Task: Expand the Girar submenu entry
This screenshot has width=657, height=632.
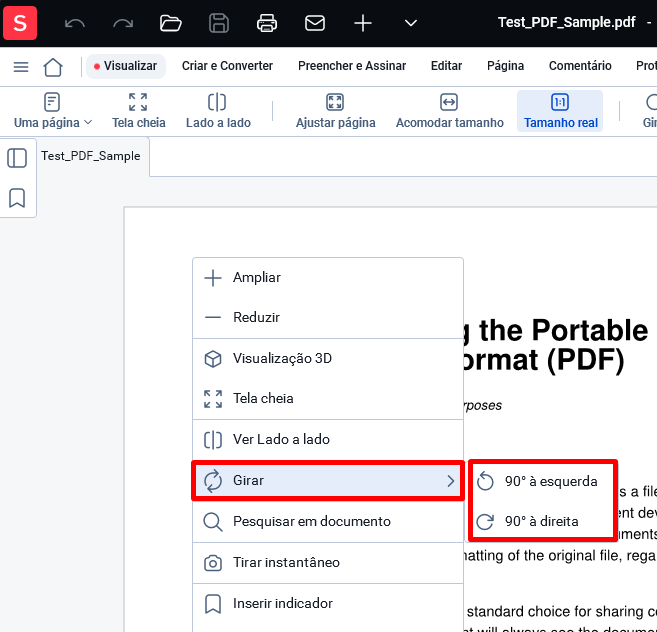Action: pos(328,480)
